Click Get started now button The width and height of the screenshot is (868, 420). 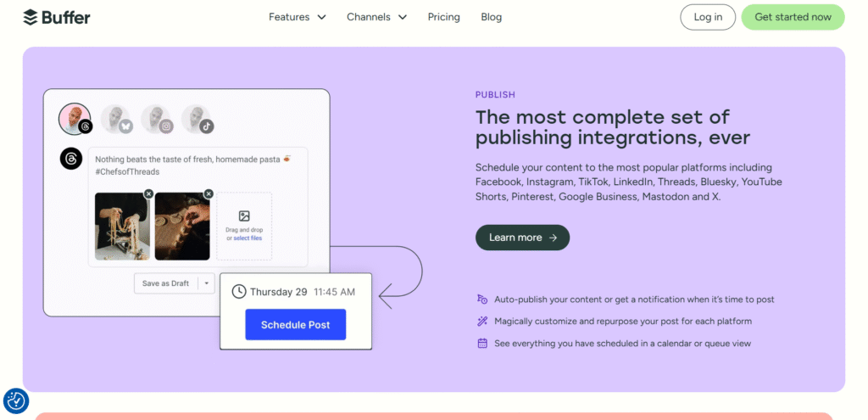(x=793, y=17)
